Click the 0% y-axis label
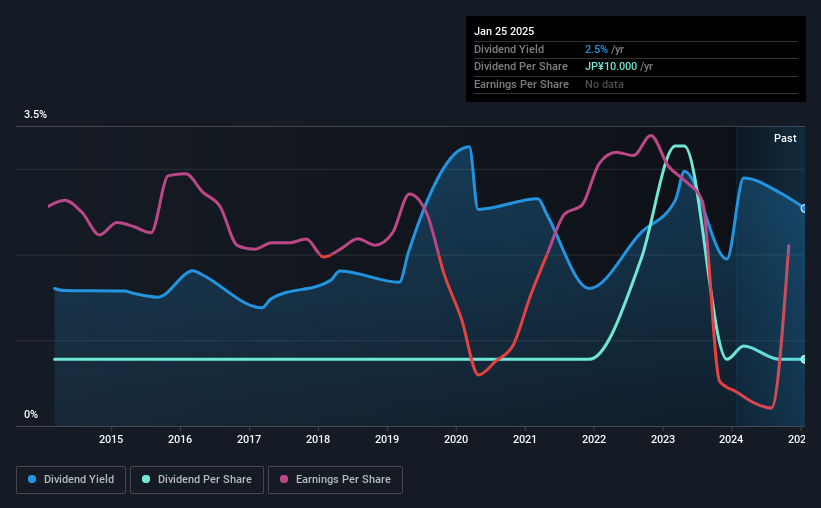The width and height of the screenshot is (821, 508). pyautogui.click(x=31, y=414)
